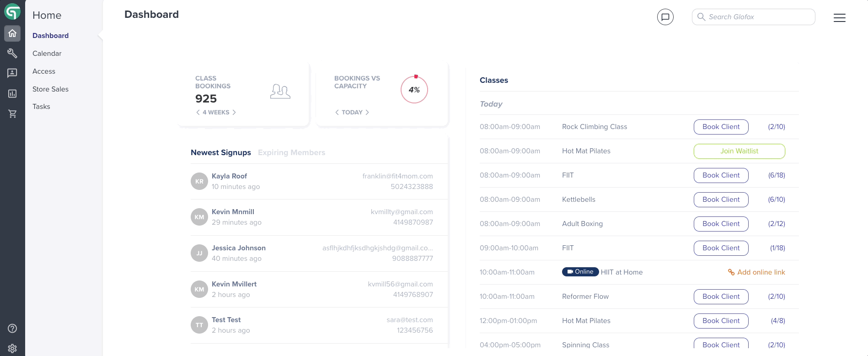Advance to next day after TODAY

(367, 112)
